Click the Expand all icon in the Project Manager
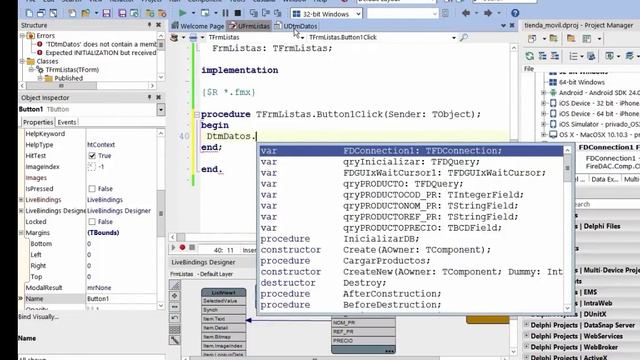Screen dimensions: 640x360 pos(542,56)
